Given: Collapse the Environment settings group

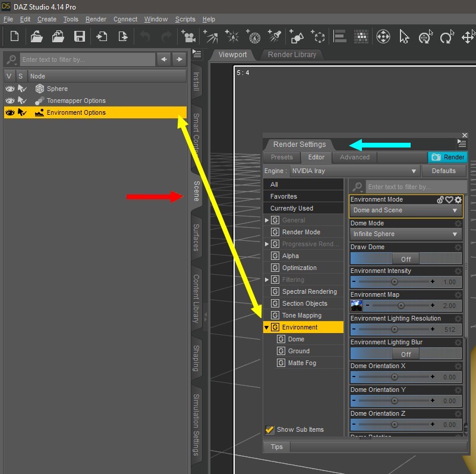Looking at the screenshot, I should click(267, 327).
